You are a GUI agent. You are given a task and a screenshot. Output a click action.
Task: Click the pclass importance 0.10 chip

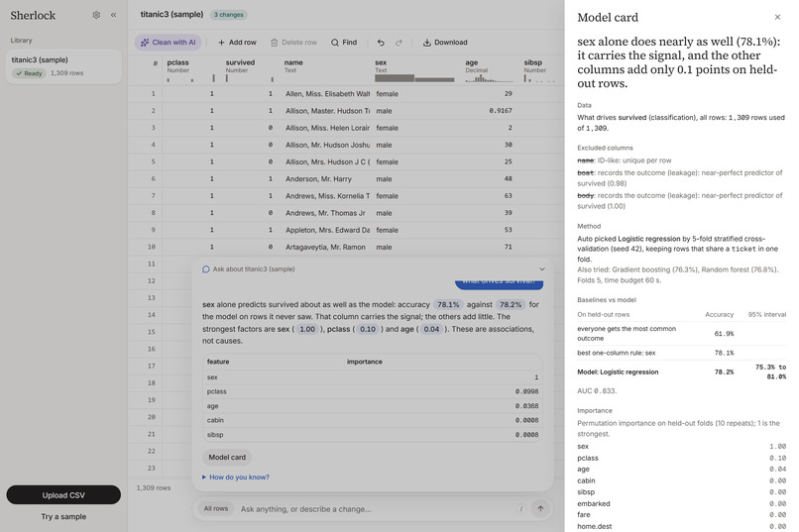[368, 329]
